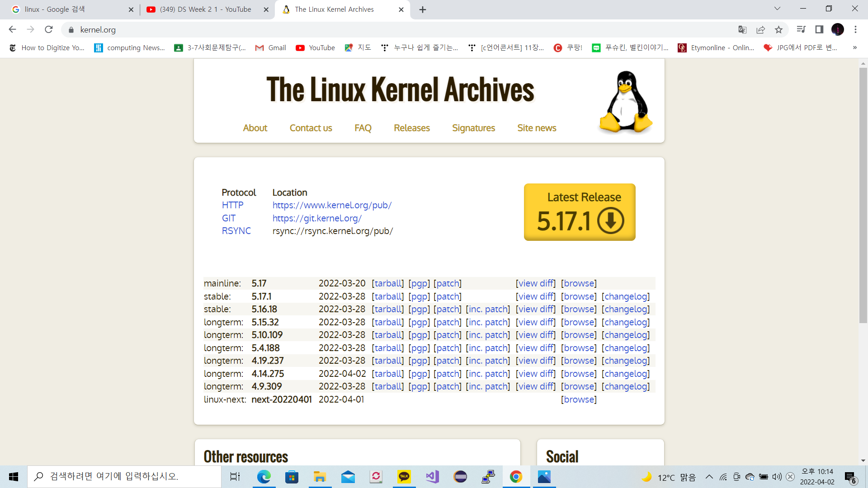
Task: Open File Explorer from the taskbar
Action: pos(320,477)
